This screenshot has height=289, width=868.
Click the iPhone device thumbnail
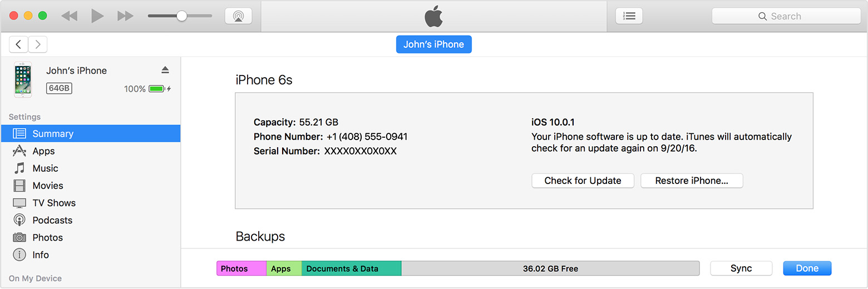point(23,79)
